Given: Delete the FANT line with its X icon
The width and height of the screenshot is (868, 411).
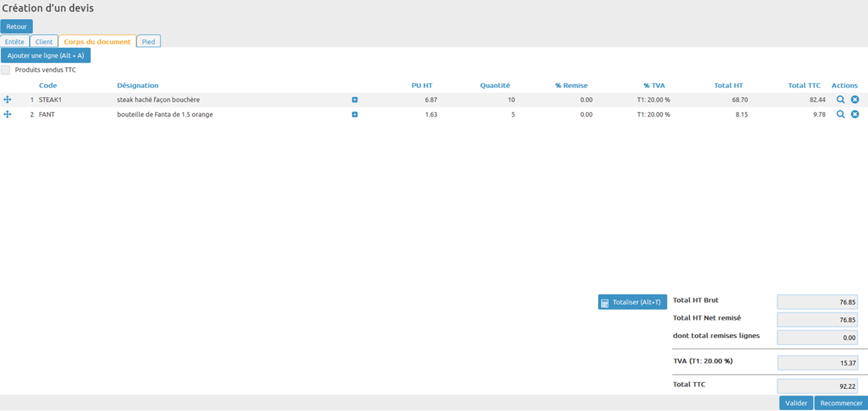Looking at the screenshot, I should [x=855, y=115].
